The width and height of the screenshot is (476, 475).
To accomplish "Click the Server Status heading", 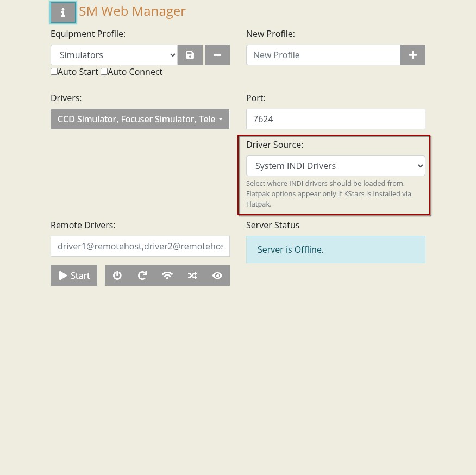I will [273, 225].
